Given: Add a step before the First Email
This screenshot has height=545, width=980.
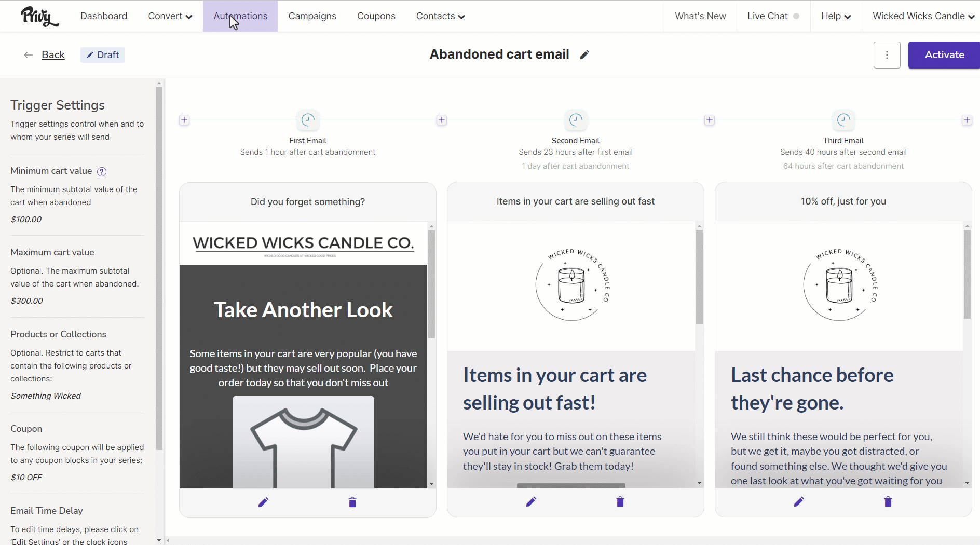Looking at the screenshot, I should 184,120.
